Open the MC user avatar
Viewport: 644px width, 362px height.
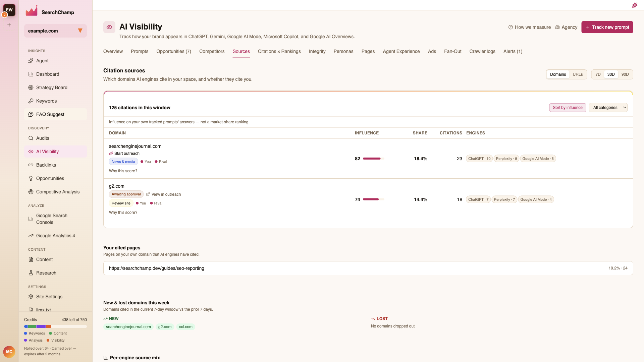click(9, 352)
